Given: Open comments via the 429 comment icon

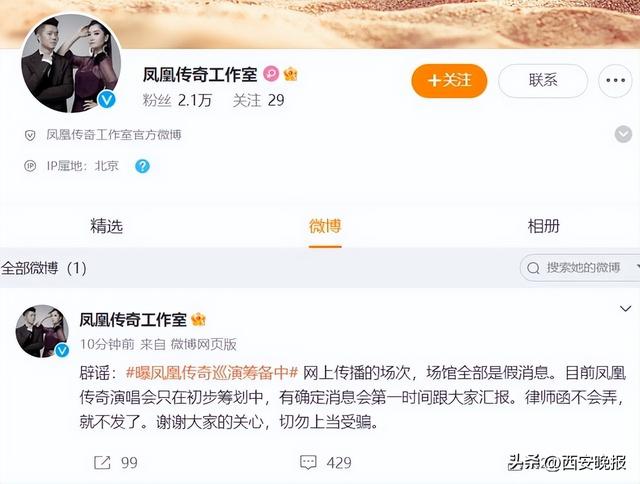Looking at the screenshot, I should [x=308, y=462].
